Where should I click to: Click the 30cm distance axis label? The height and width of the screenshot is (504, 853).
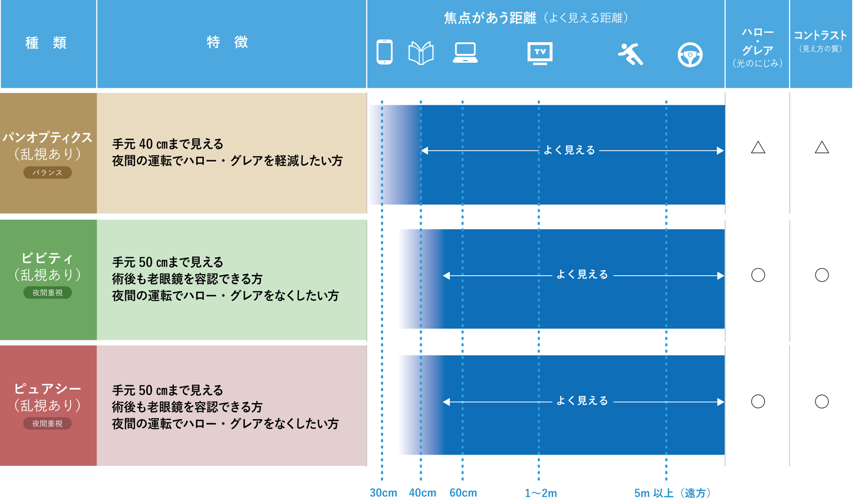point(383,493)
